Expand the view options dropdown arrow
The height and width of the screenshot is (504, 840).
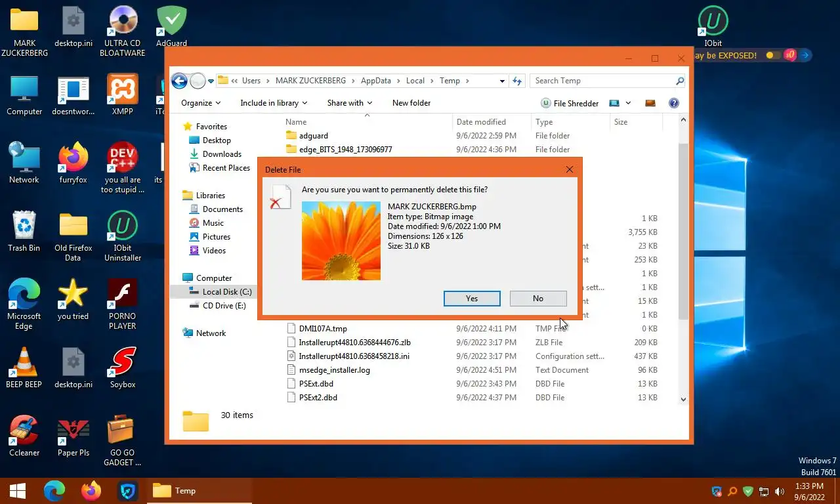click(628, 103)
